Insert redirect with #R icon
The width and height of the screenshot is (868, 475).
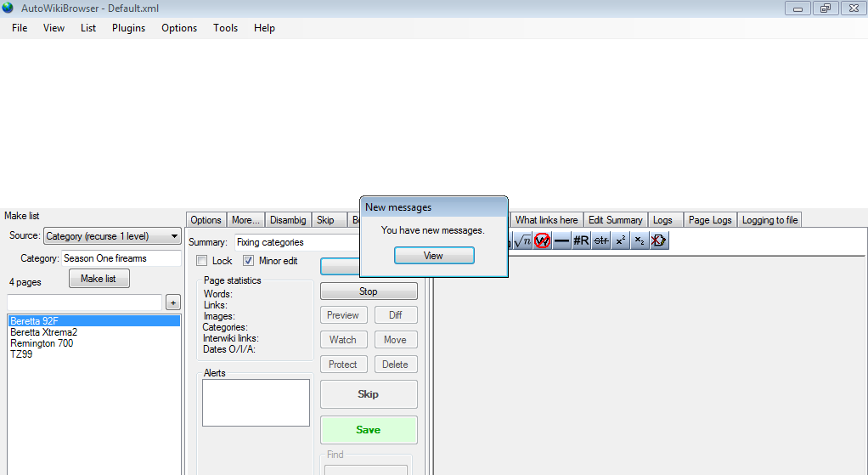pyautogui.click(x=581, y=240)
